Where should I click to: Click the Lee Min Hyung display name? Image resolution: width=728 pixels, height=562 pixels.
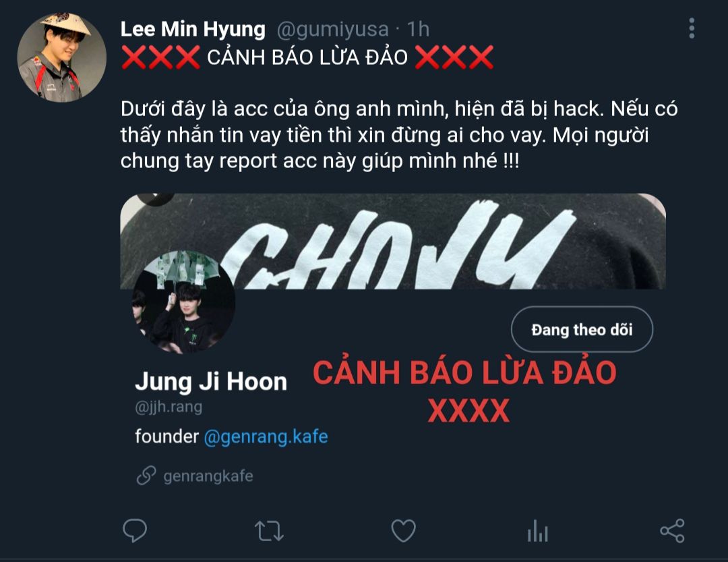(x=193, y=29)
